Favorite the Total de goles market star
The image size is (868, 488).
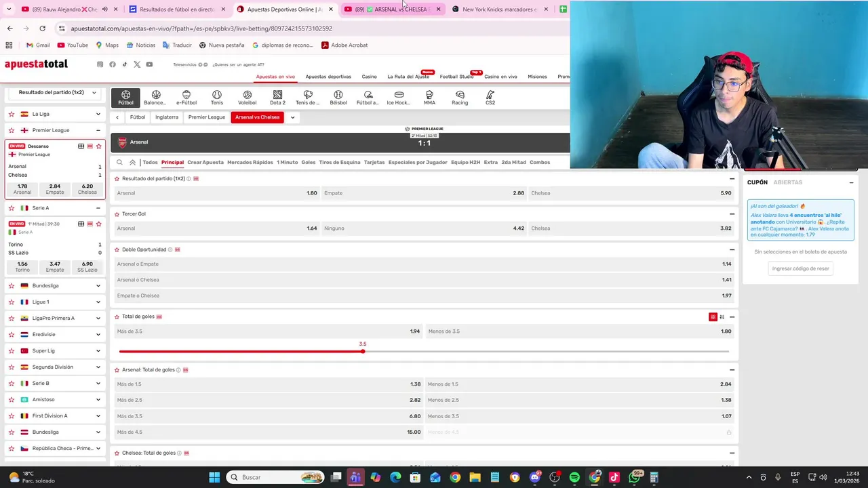point(117,317)
